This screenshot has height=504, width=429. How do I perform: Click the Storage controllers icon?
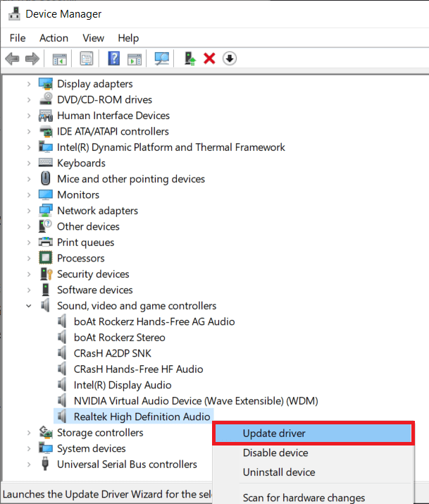click(46, 432)
